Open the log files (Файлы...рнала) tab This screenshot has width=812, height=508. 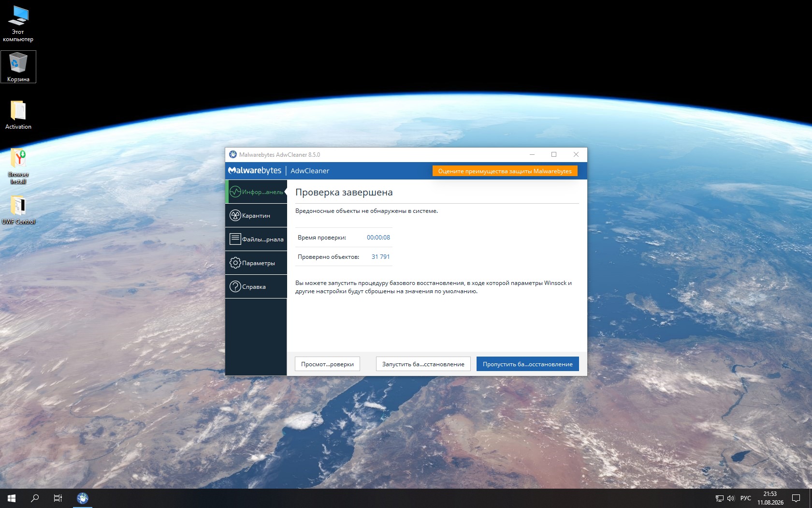click(x=256, y=239)
